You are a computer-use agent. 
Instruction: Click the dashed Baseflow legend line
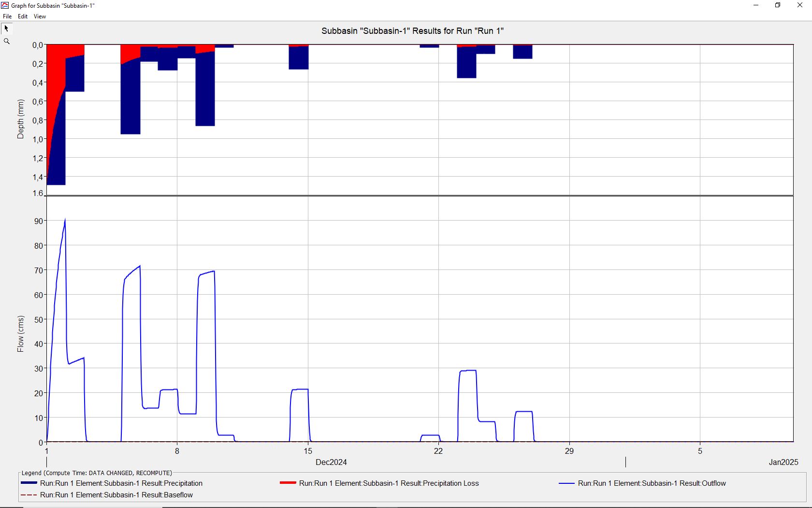[29, 495]
